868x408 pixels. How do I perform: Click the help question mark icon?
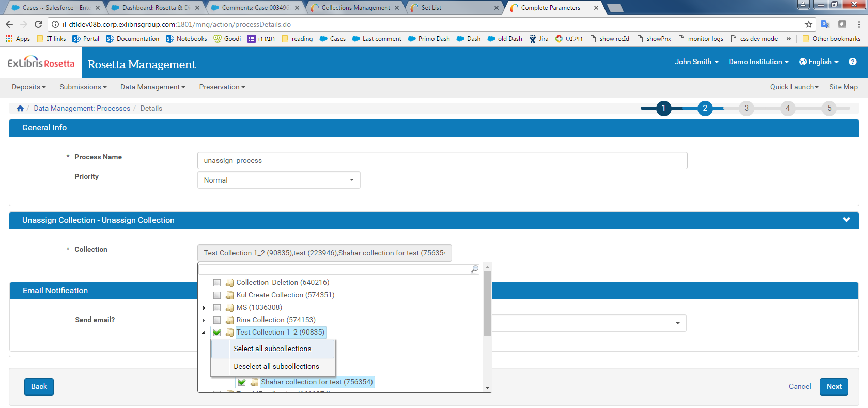pos(853,62)
